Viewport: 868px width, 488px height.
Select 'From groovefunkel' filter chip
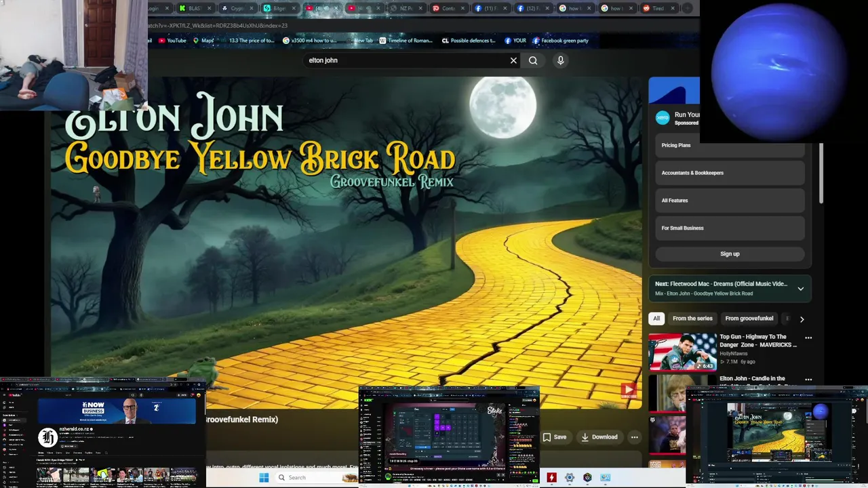click(x=749, y=319)
